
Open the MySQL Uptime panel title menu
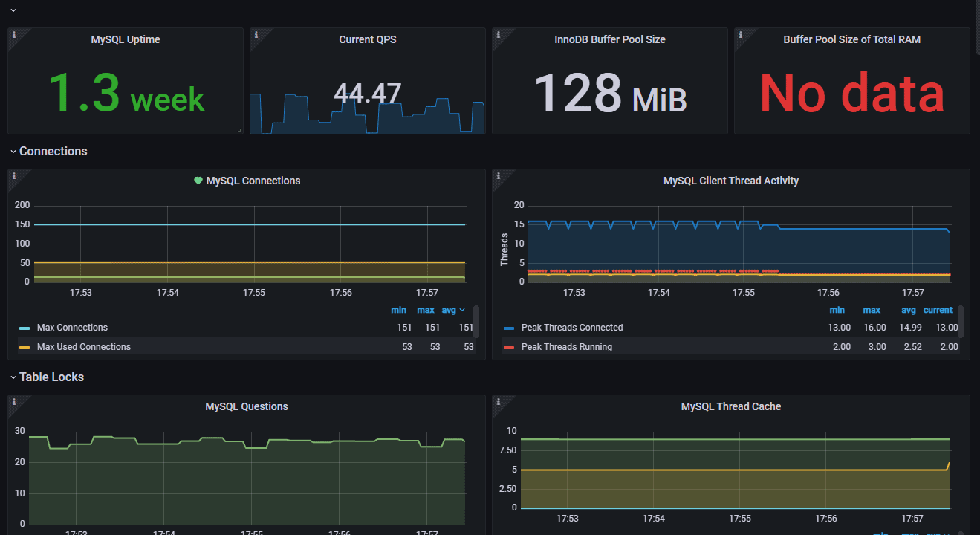coord(126,39)
